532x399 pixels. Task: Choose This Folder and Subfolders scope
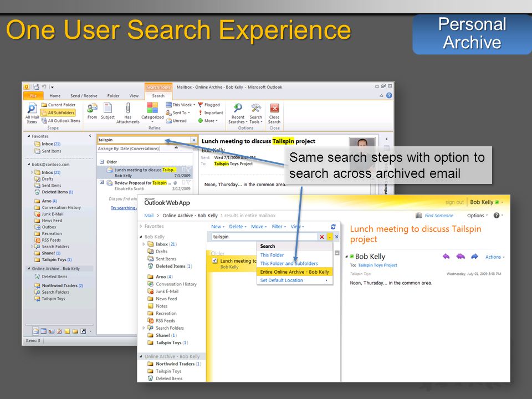point(289,264)
